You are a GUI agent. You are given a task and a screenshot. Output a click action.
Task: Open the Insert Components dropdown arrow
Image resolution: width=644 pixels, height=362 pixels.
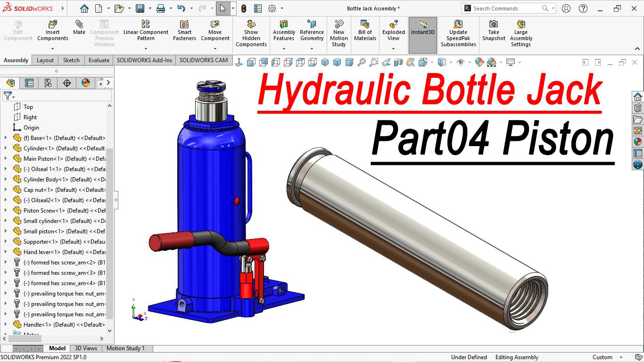(53, 49)
